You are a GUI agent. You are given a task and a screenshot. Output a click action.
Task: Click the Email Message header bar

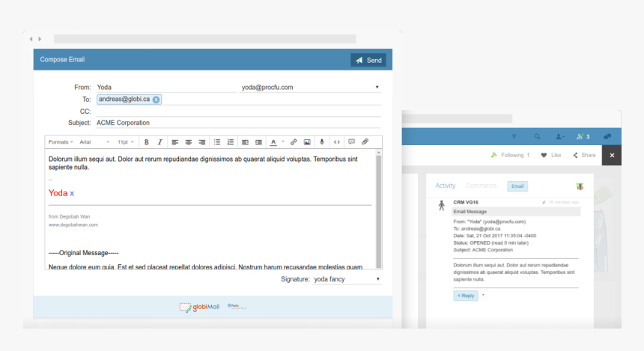516,212
